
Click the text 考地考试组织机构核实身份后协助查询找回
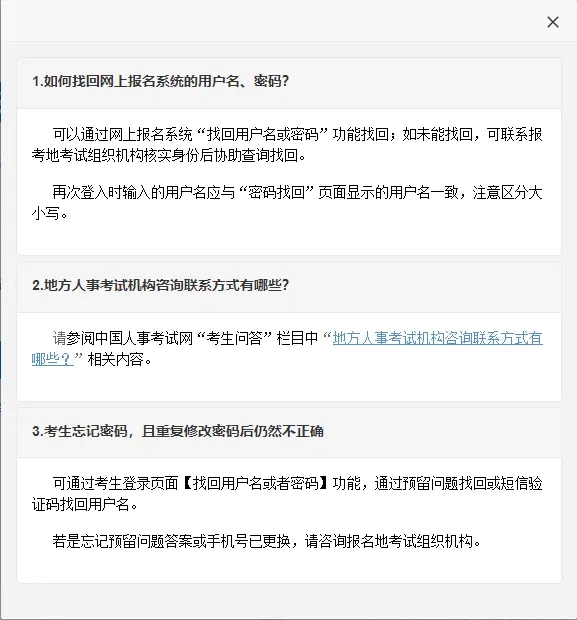click(165, 155)
